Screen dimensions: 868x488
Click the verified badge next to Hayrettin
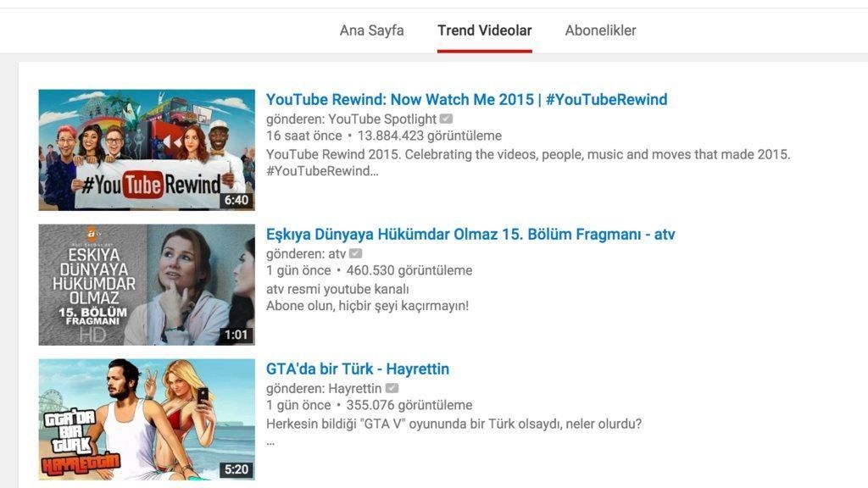[392, 389]
